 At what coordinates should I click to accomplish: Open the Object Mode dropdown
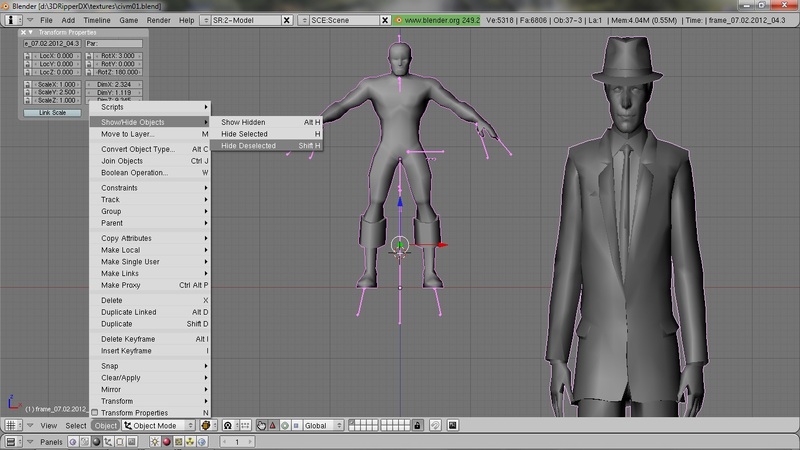tap(159, 426)
